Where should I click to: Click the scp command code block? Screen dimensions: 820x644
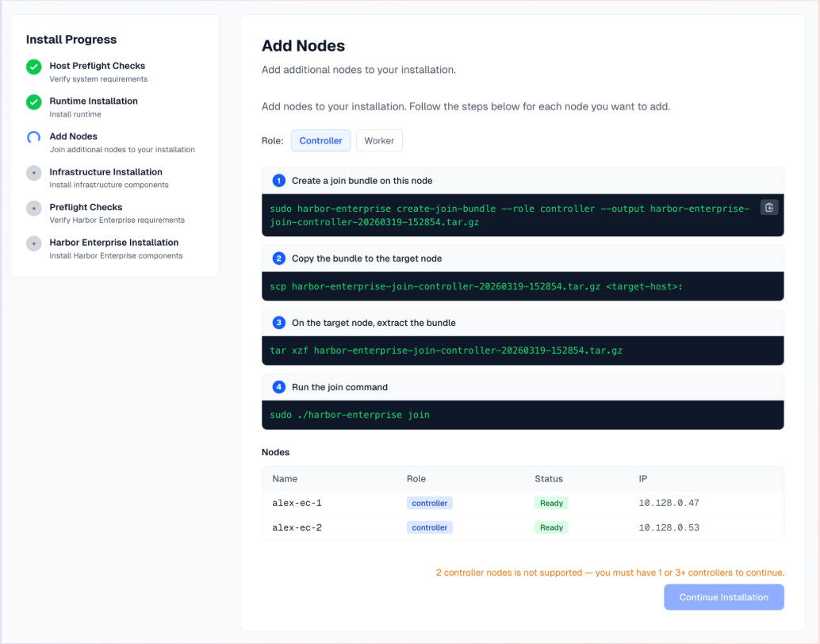(x=523, y=286)
